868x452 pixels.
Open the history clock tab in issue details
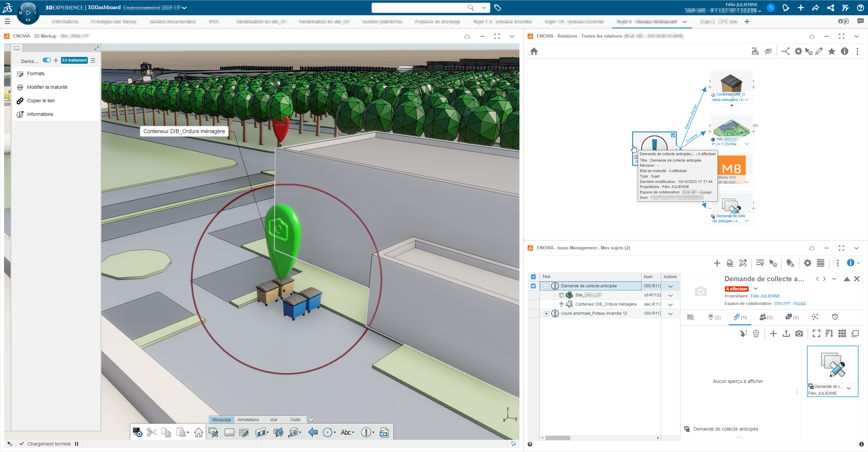[x=835, y=317]
